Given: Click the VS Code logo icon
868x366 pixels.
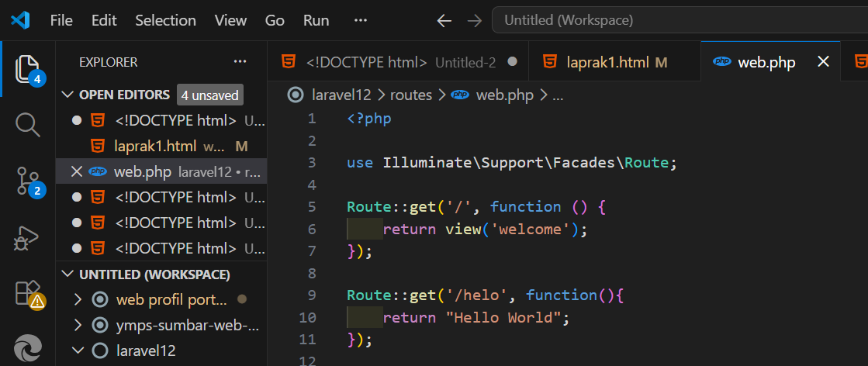Looking at the screenshot, I should [20, 20].
